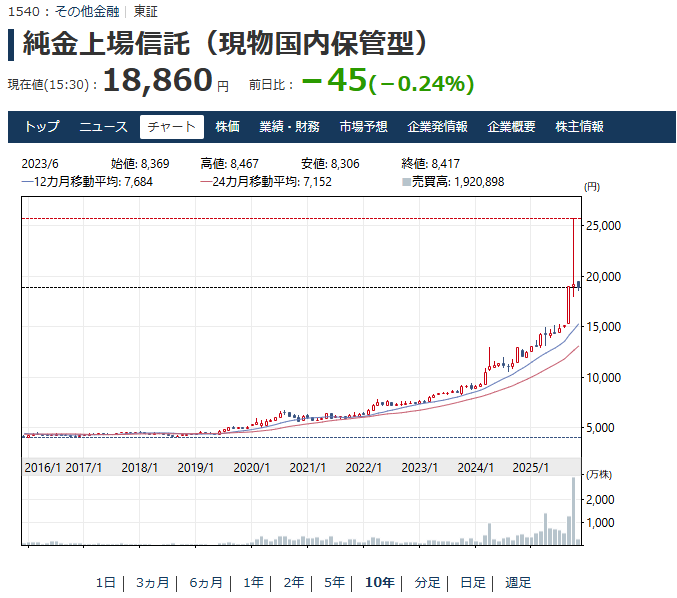Switch to 週足 weekly candles
677x598 pixels.
coord(518,583)
